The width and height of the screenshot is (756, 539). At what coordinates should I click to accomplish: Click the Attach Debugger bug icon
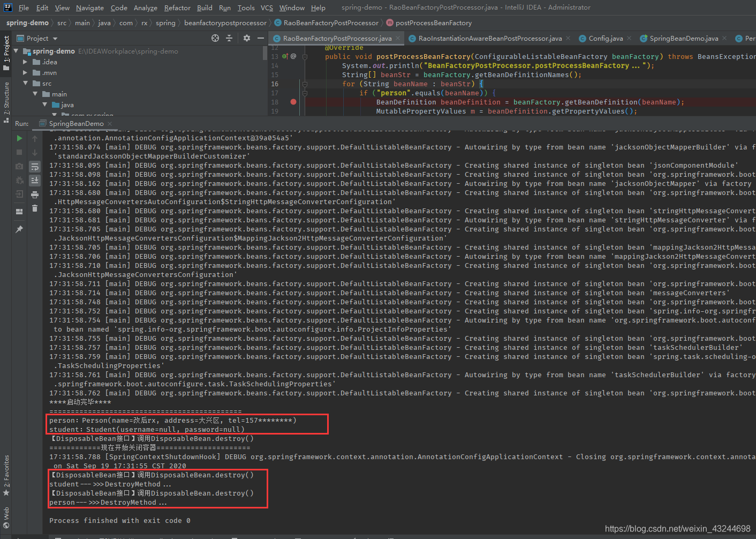tap(20, 181)
